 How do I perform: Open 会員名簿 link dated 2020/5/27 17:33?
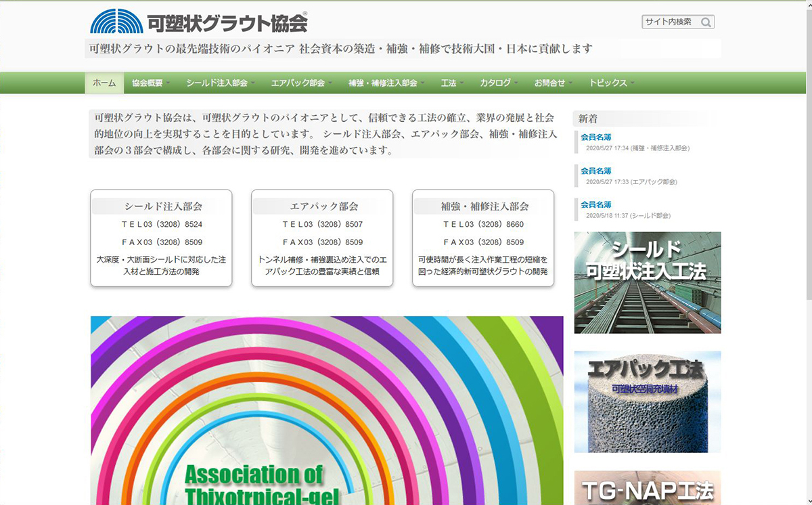click(596, 171)
